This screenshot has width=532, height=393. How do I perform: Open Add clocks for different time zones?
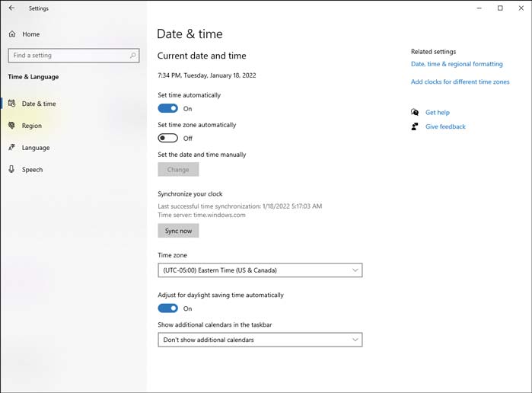[x=460, y=81]
